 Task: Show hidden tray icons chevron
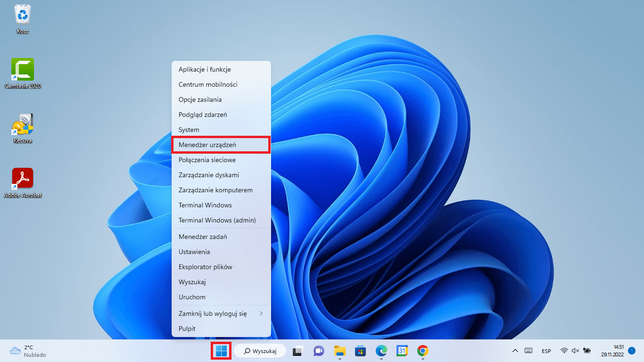(515, 351)
